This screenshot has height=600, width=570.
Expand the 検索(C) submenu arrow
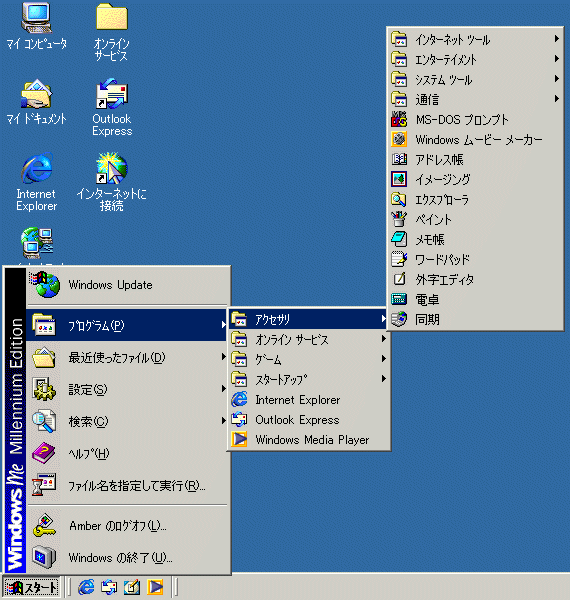pyautogui.click(x=223, y=421)
